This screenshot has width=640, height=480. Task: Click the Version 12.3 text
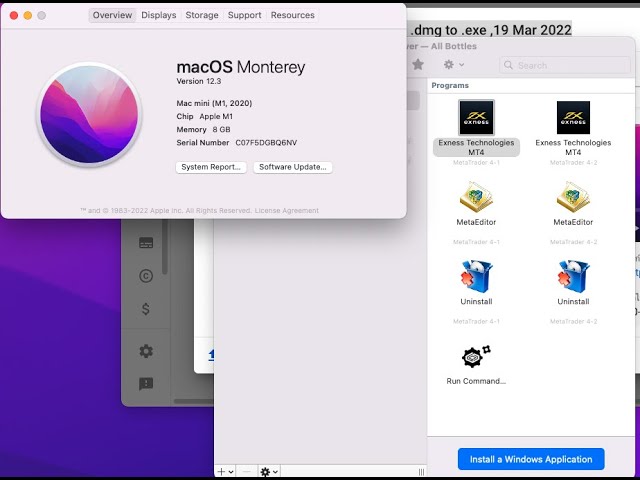199,81
